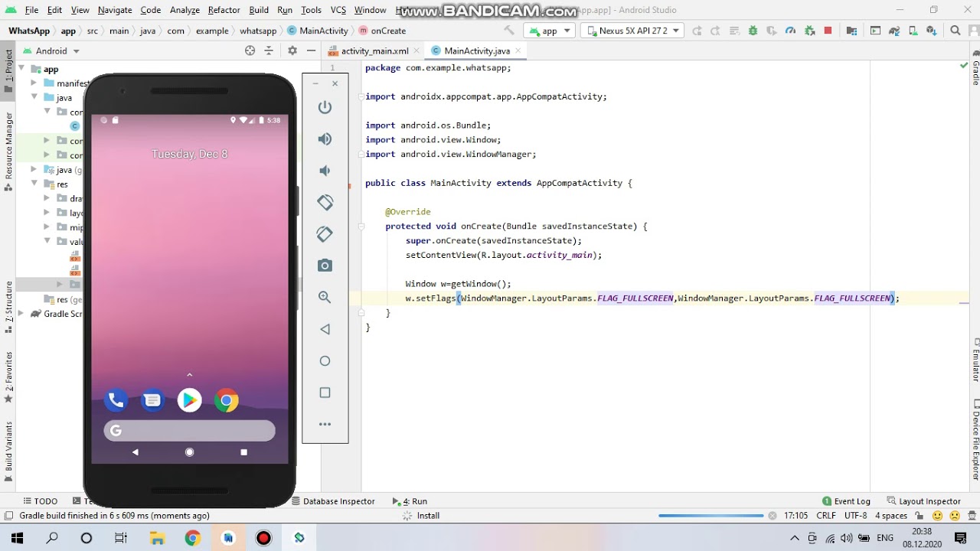Viewport: 980px width, 551px height.
Task: Open the Run tool window button
Action: coord(410,501)
